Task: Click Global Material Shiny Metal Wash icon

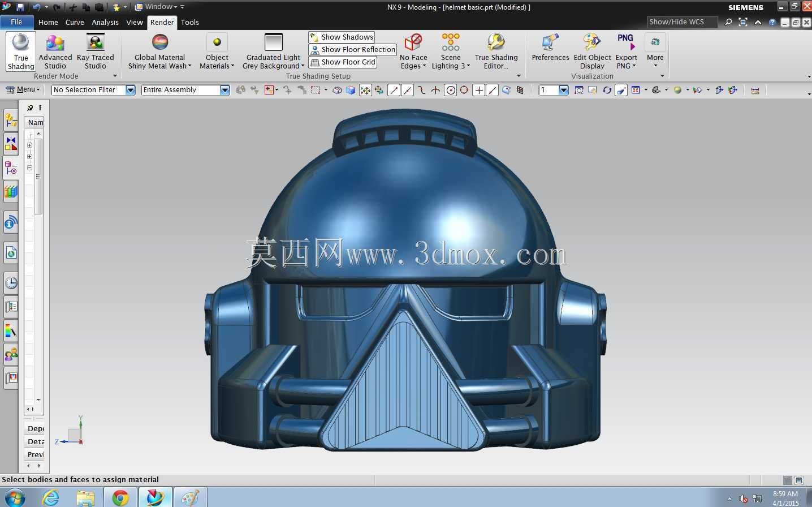Action: click(x=160, y=42)
